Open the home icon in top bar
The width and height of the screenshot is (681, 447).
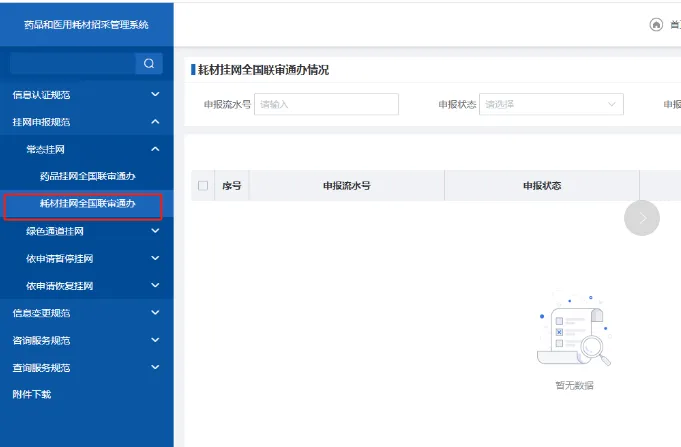coord(656,25)
